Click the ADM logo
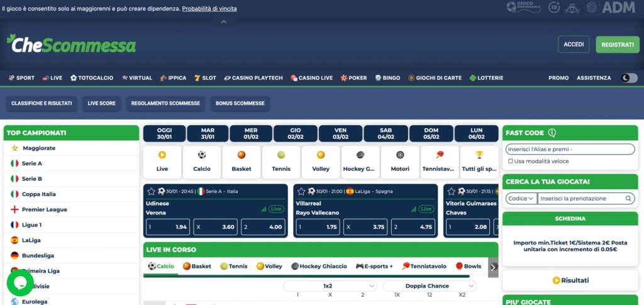The height and width of the screenshot is (305, 644). (x=619, y=7)
